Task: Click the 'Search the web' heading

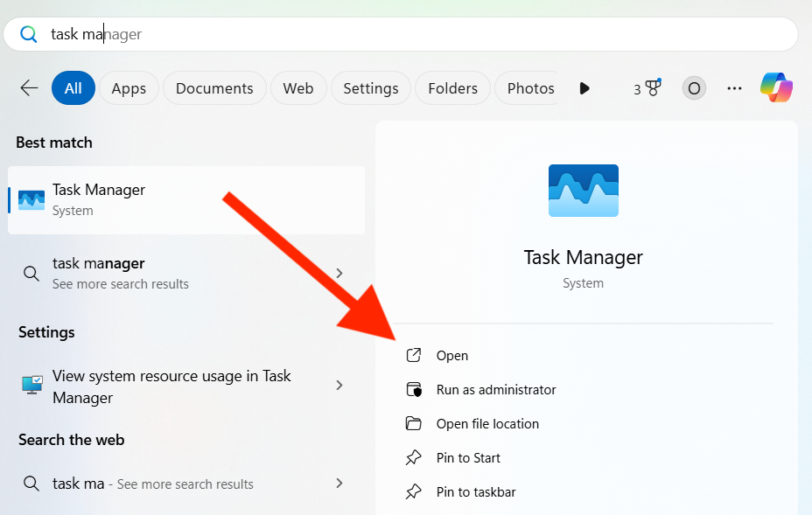Action: [72, 440]
